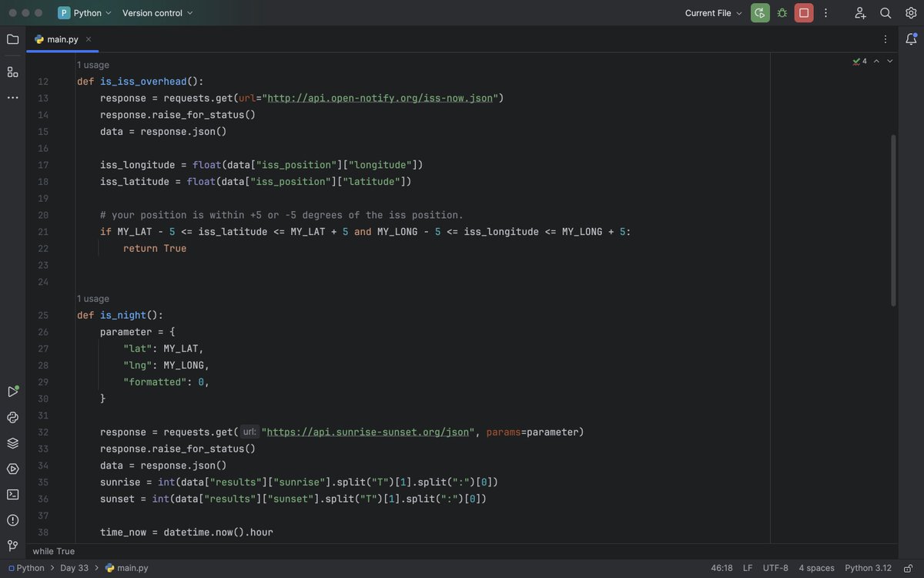Change the LF line separator
The height and width of the screenshot is (578, 924).
pos(748,568)
